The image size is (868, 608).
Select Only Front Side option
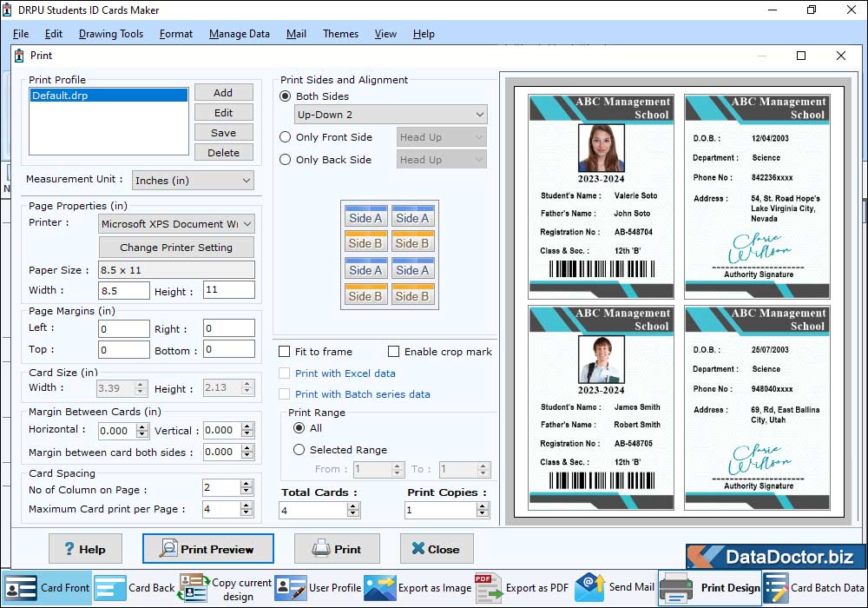(285, 136)
